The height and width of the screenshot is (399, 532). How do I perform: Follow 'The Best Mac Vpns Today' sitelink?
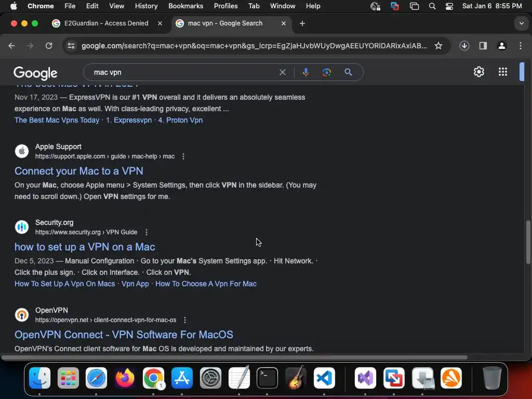point(57,120)
